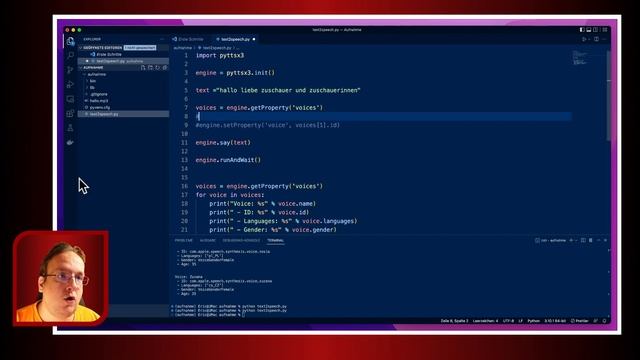Open the Search view in activity bar
Image resolution: width=640 pixels, height=360 pixels.
[x=70, y=55]
